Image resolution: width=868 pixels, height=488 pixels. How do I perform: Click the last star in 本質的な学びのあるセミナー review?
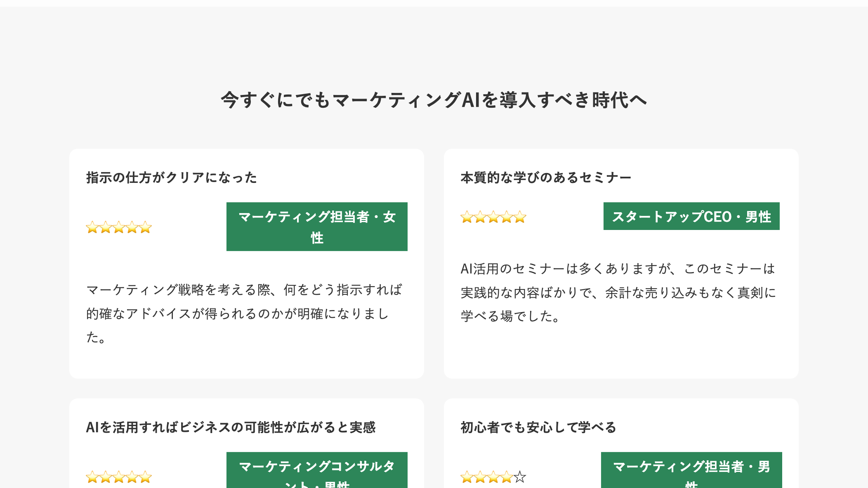click(x=520, y=217)
